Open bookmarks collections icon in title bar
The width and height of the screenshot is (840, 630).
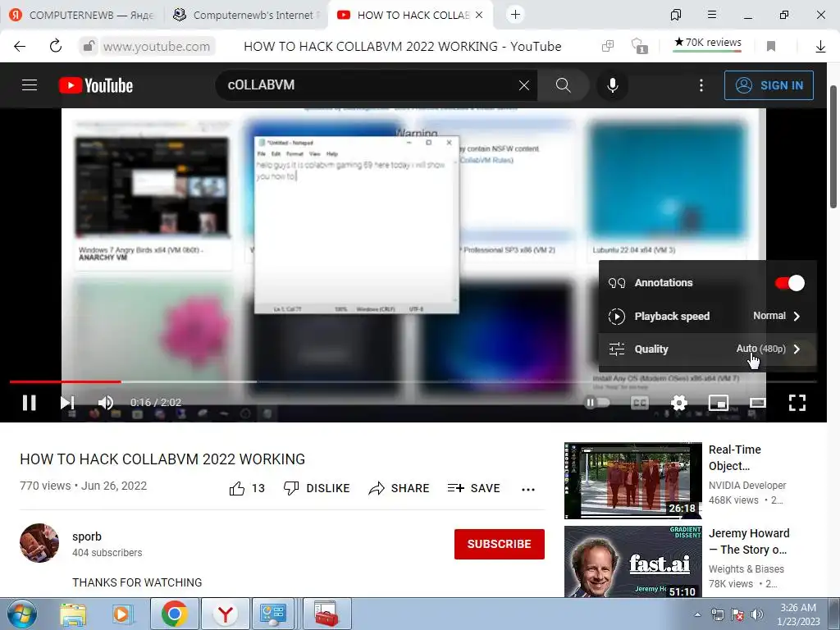pyautogui.click(x=676, y=15)
